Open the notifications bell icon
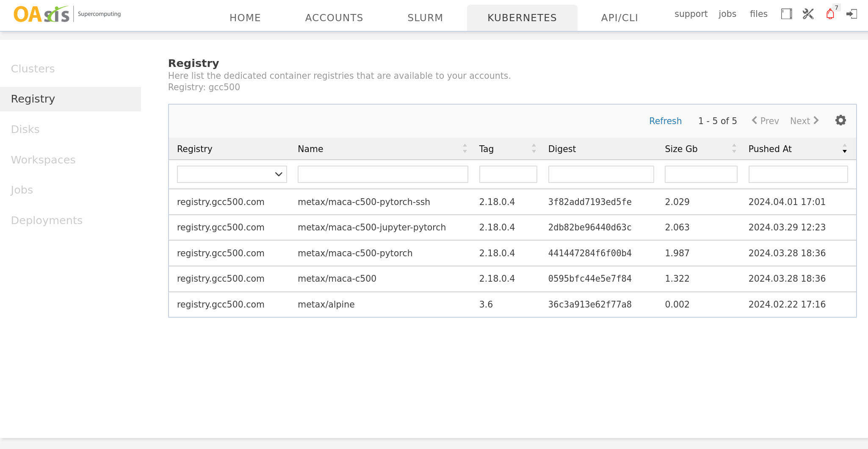The height and width of the screenshot is (449, 868). click(830, 14)
